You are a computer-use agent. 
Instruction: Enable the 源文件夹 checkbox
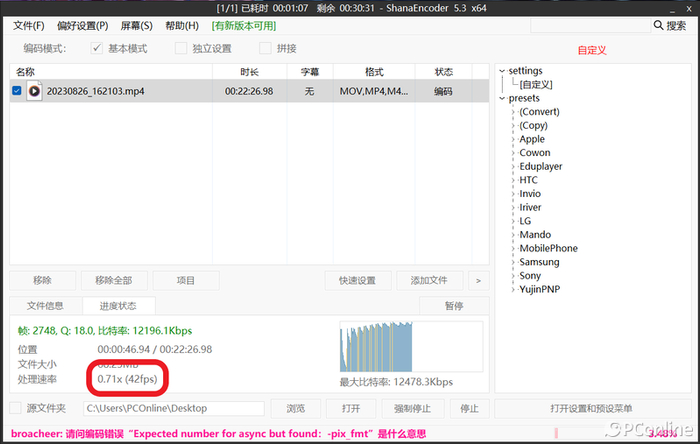16,408
